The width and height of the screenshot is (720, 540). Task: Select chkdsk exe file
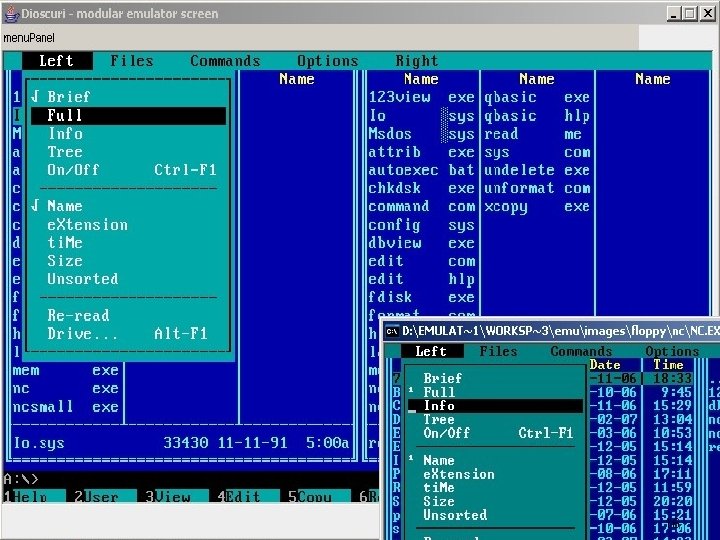(x=422, y=188)
